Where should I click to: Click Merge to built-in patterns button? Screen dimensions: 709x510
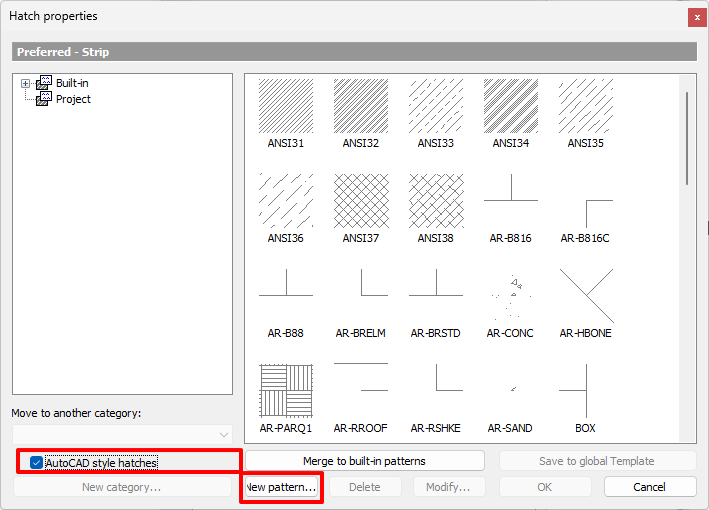coord(364,461)
